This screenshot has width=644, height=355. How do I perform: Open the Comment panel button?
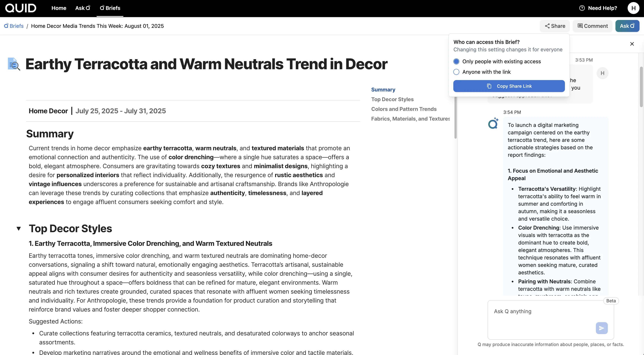593,26
